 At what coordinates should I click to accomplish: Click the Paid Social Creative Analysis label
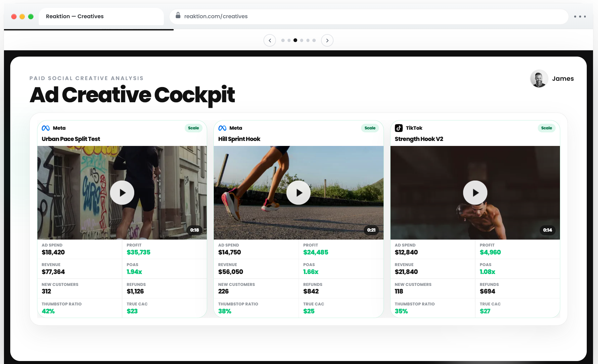pos(86,78)
